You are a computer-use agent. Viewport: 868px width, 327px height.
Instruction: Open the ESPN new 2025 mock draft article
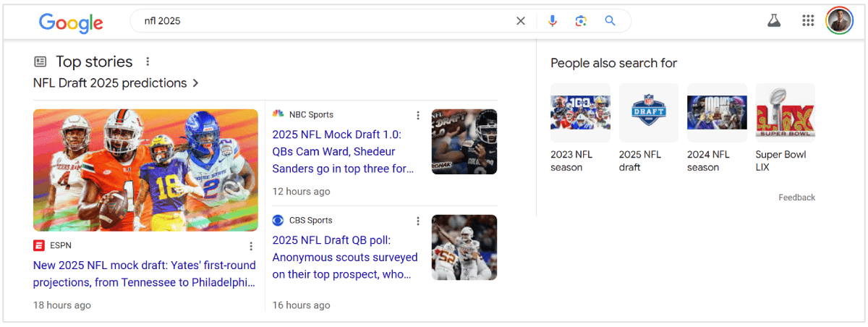click(x=145, y=273)
